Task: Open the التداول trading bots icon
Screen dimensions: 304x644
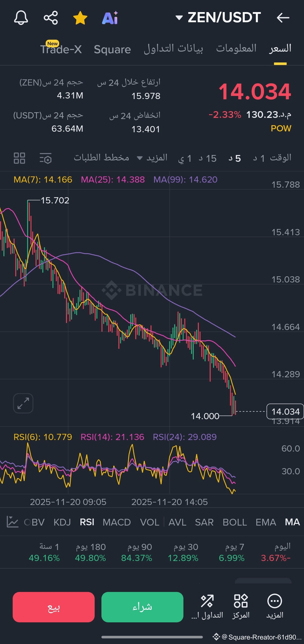Action: [207, 606]
